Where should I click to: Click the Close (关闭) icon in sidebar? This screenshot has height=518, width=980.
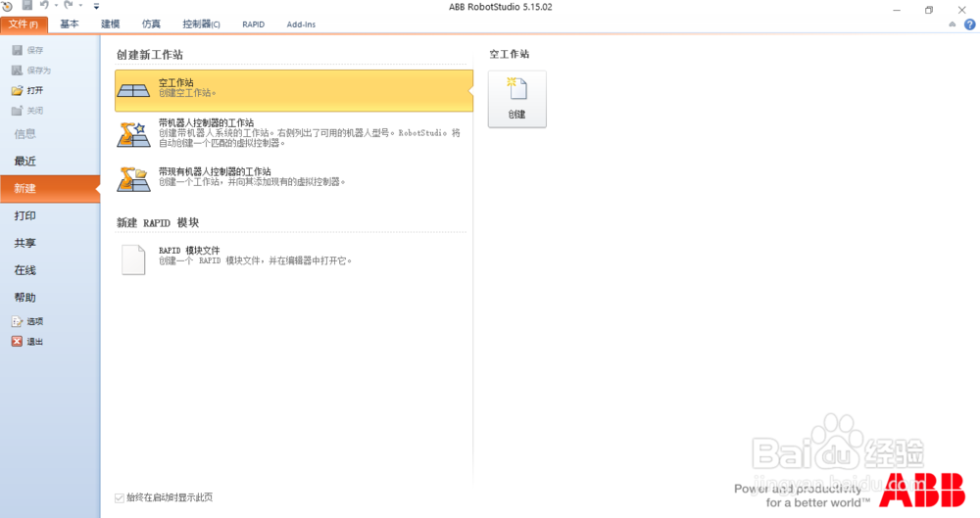[18, 111]
